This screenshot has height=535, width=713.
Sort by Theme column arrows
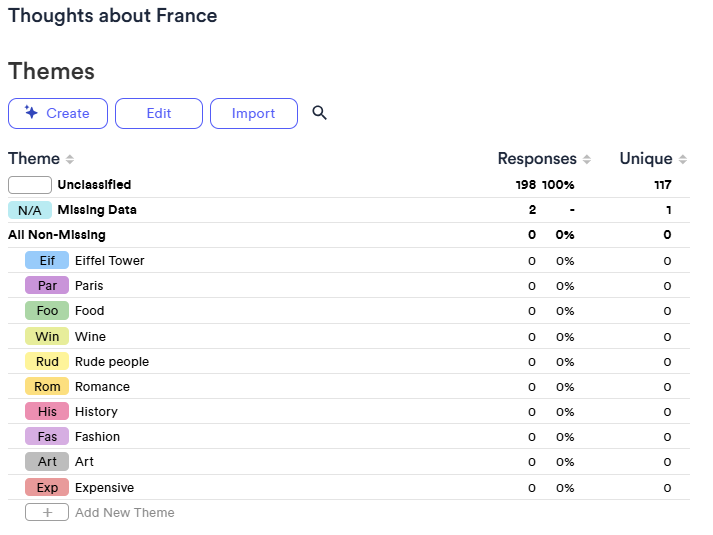(x=70, y=159)
